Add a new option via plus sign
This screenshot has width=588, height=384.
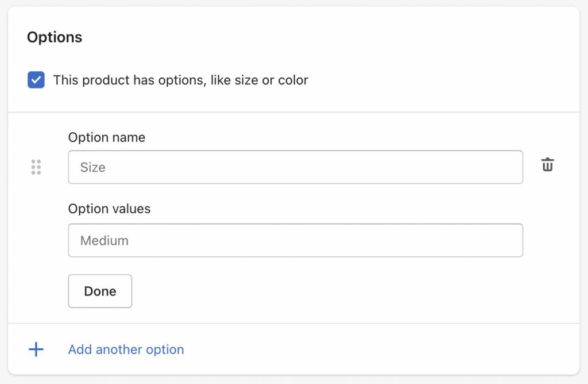(x=36, y=349)
